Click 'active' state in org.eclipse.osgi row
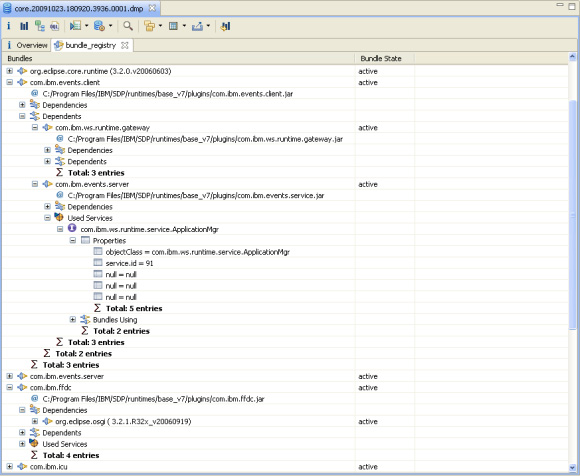The height and width of the screenshot is (476, 580). point(368,422)
